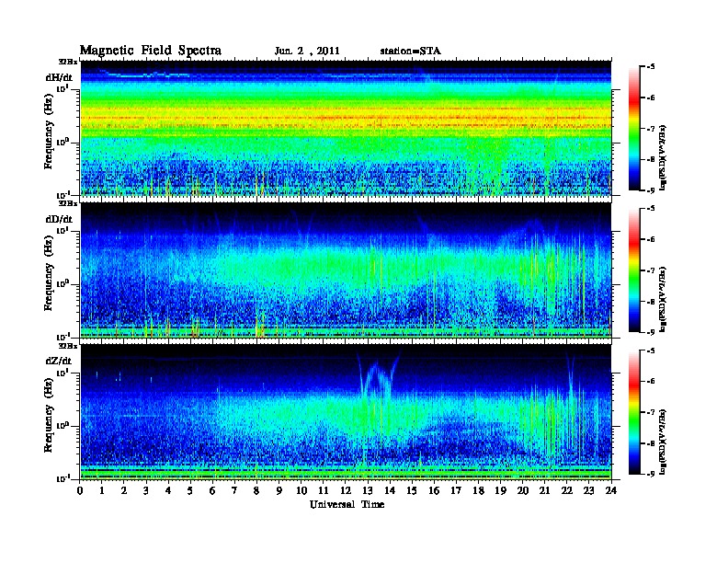The width and height of the screenshot is (728, 563).
Task: Click the log(PSD) units label beside dZ/dt colorbar
Action: coord(664,442)
